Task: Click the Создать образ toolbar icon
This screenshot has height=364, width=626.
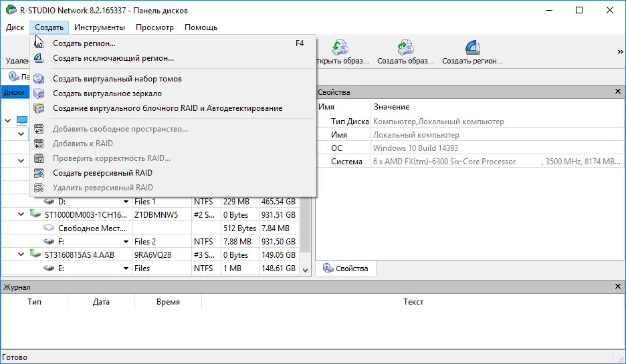Action: point(405,47)
